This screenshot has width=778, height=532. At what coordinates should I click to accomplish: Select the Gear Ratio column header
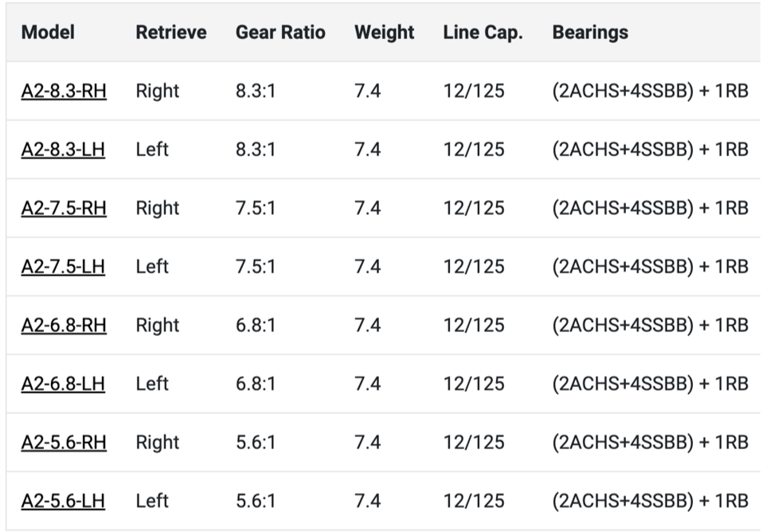280,33
